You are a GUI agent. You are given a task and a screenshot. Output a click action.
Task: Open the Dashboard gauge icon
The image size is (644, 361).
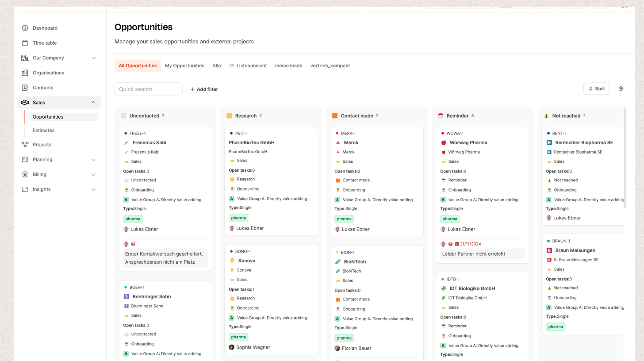tap(25, 28)
